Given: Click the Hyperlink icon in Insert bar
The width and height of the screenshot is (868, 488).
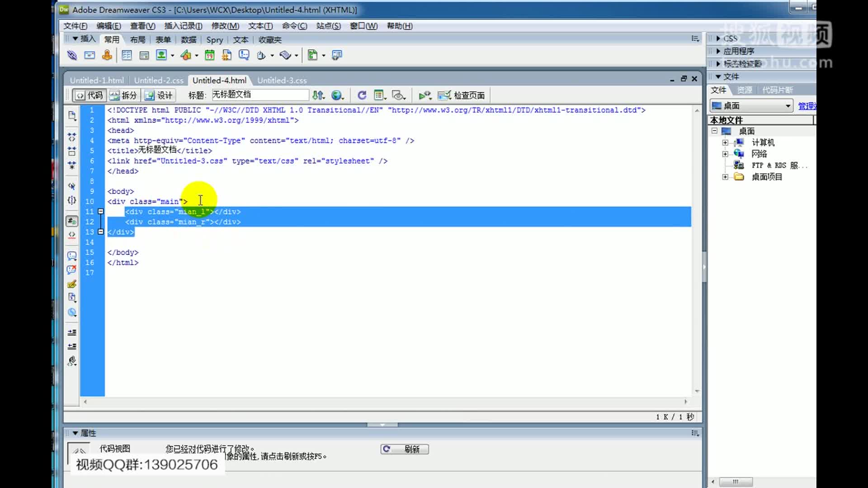Looking at the screenshot, I should pyautogui.click(x=72, y=55).
